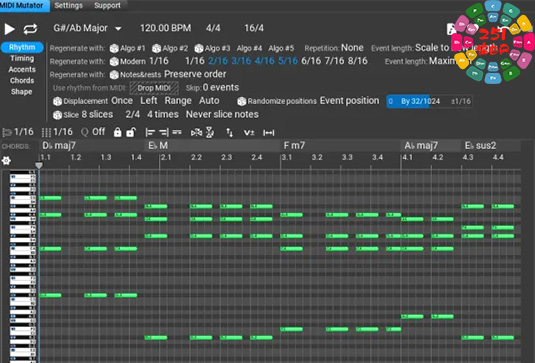The image size is (535, 363).
Task: Toggle the 6/16 step length
Action: [311, 61]
